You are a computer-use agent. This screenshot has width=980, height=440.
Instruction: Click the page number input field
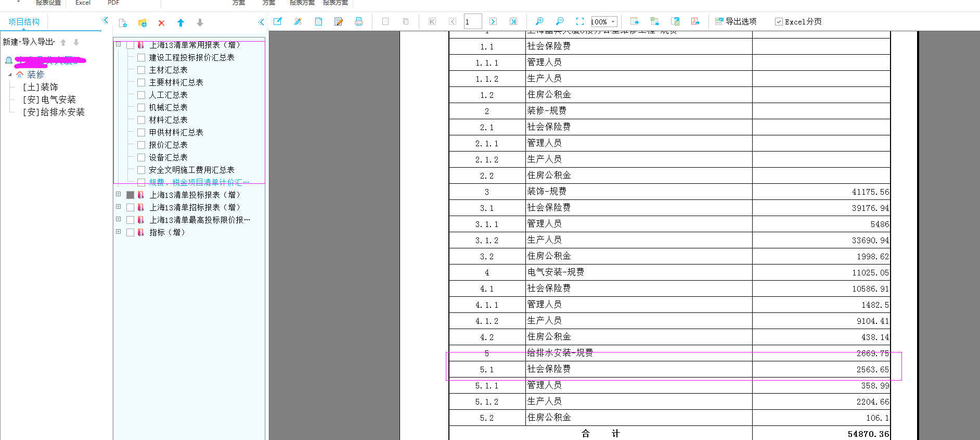click(x=472, y=21)
